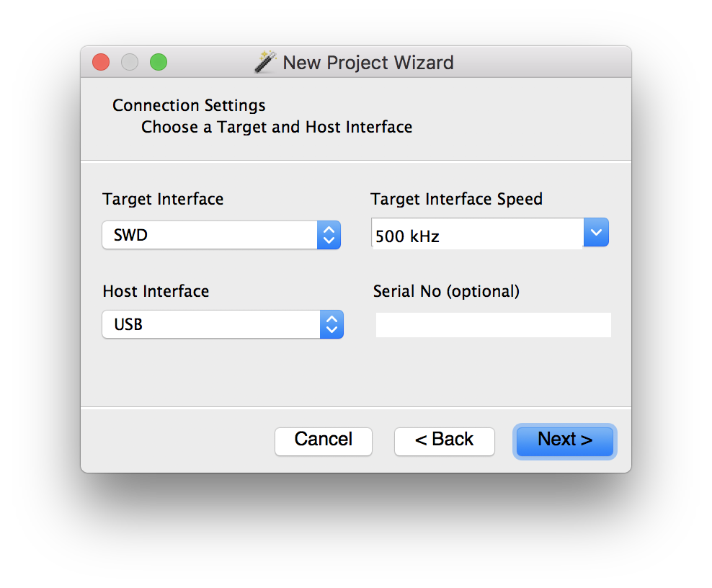The image size is (712, 588).
Task: Click the Connection Settings heading
Action: [189, 105]
